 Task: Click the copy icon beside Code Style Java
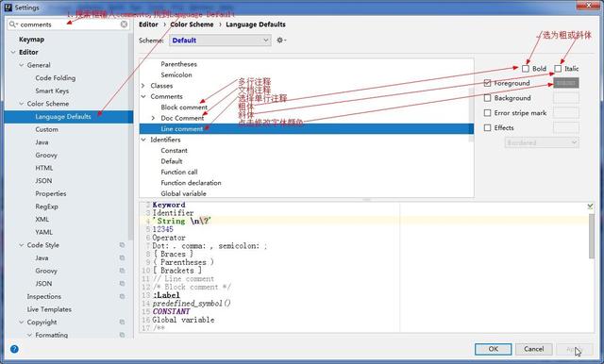(122, 257)
